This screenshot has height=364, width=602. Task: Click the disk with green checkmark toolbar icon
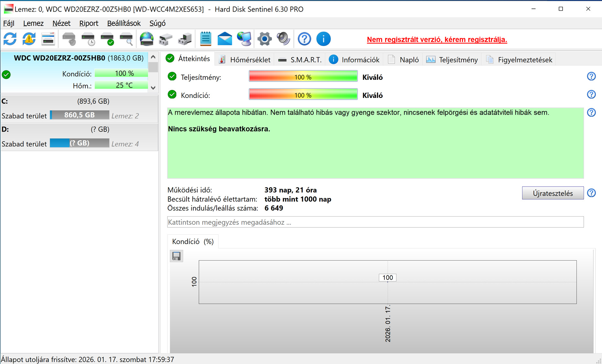pos(107,39)
